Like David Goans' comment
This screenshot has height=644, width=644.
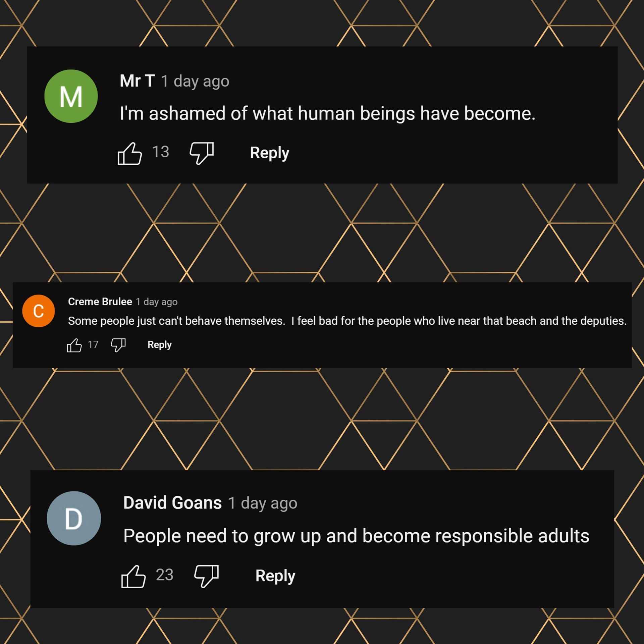[133, 576]
